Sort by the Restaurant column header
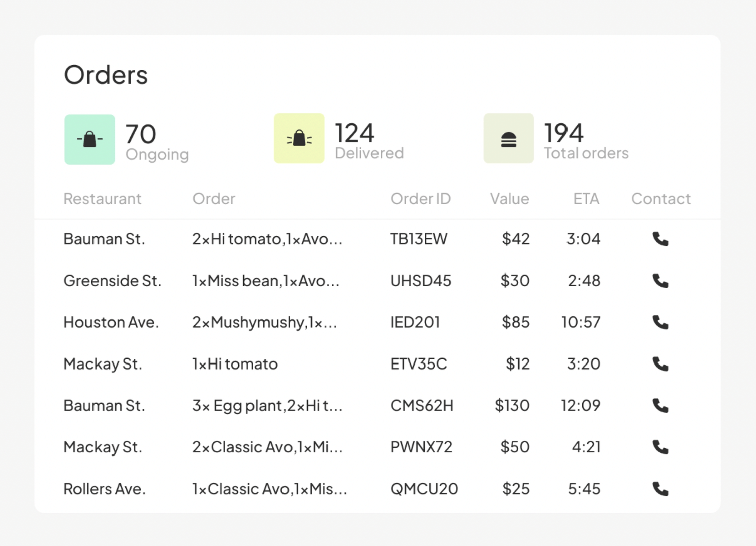The height and width of the screenshot is (546, 756). 102,199
